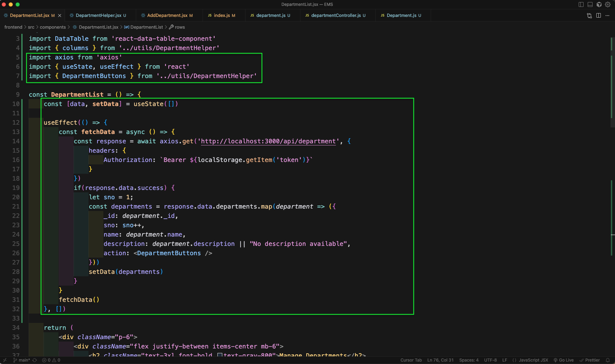Select encoding via 'UTF-8'

[x=490, y=360]
